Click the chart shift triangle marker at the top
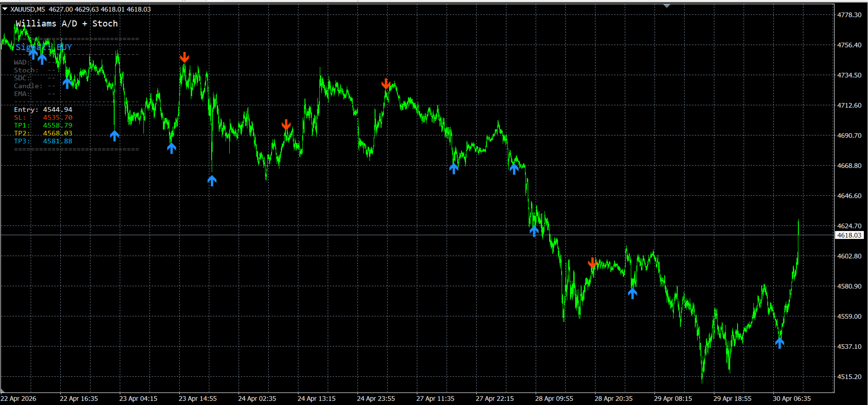 click(x=667, y=6)
